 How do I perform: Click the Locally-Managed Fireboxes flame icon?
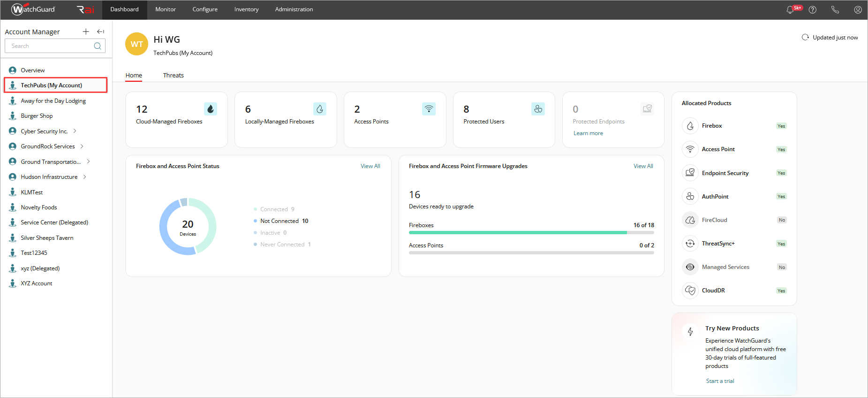pos(320,109)
